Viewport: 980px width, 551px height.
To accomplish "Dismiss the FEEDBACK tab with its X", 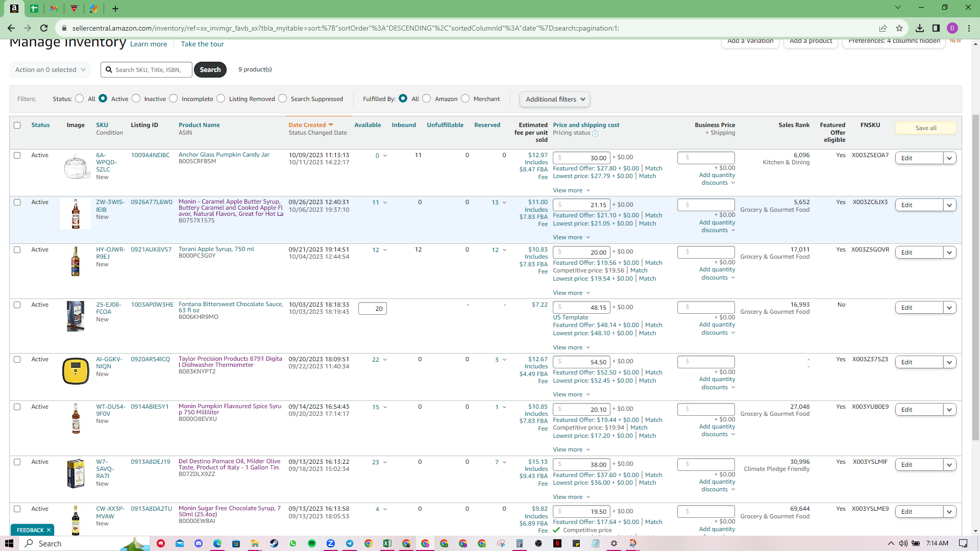I will [x=48, y=530].
